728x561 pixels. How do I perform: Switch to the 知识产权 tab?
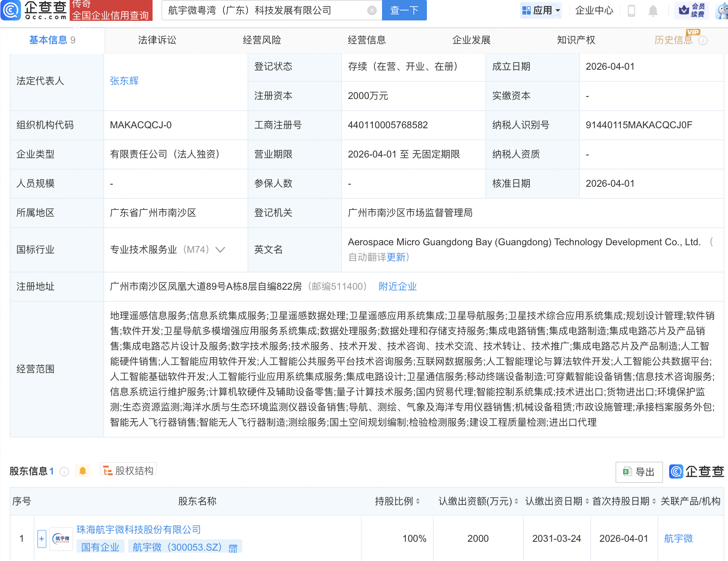(x=575, y=40)
